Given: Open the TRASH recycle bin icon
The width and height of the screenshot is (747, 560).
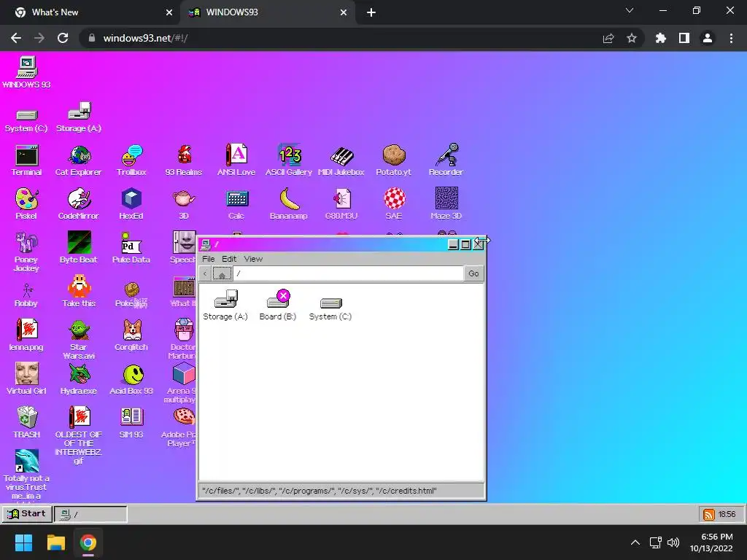Looking at the screenshot, I should [27, 422].
